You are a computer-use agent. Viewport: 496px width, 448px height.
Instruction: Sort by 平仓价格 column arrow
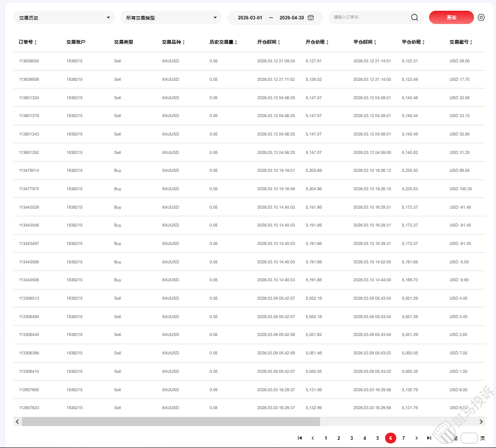pos(423,42)
